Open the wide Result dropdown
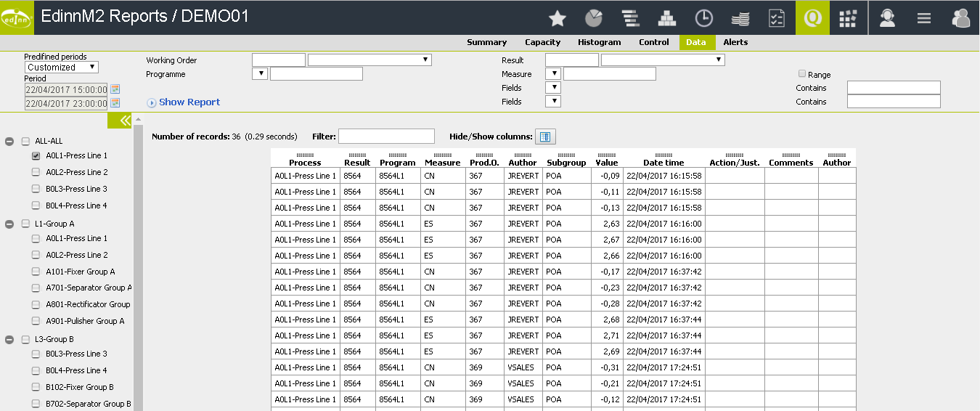The height and width of the screenshot is (411, 980). pyautogui.click(x=663, y=60)
